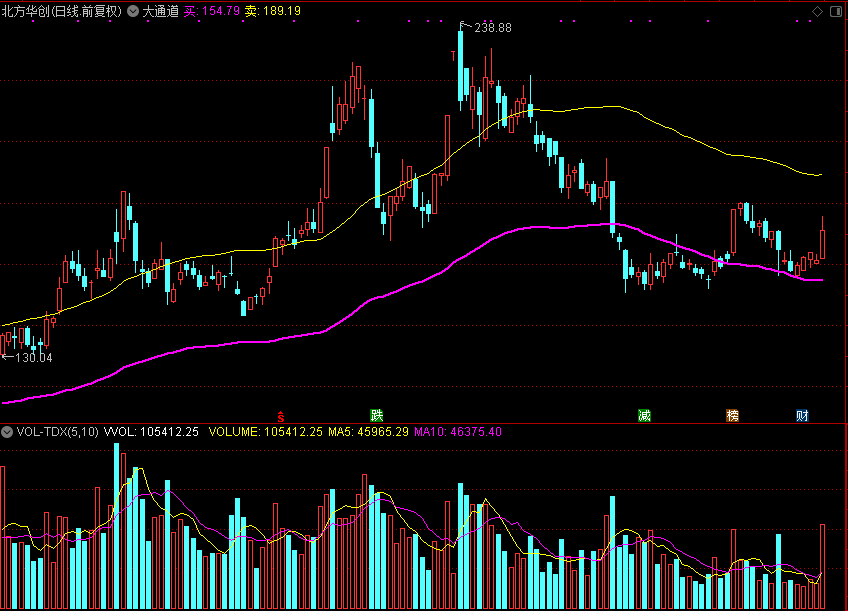Click the VOLUME: 105412.25 readout
Viewport: 848px width, 611px height.
(x=266, y=431)
